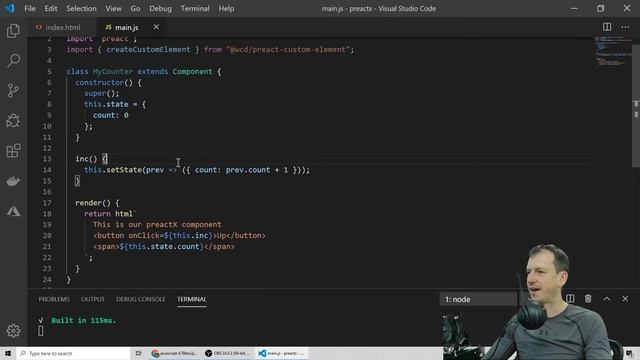
Task: Open the Windows Start menu
Action: pos(8,353)
